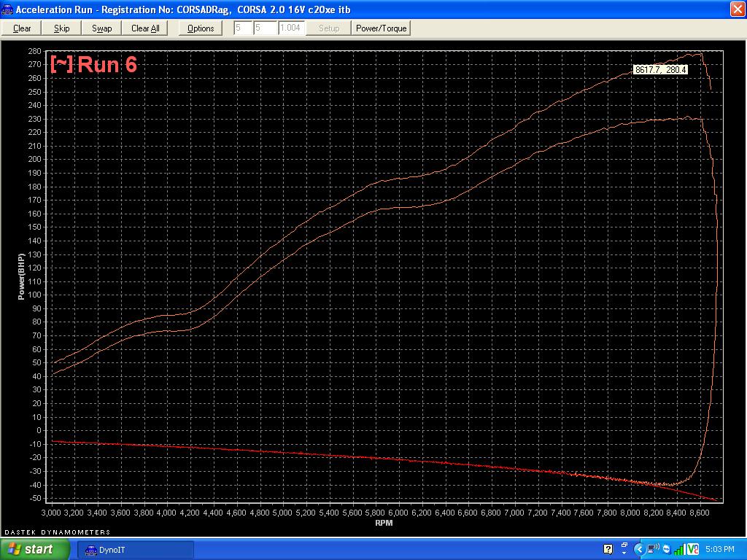Open the Windows Start menu
Screen dimensions: 747x560
click(x=31, y=549)
